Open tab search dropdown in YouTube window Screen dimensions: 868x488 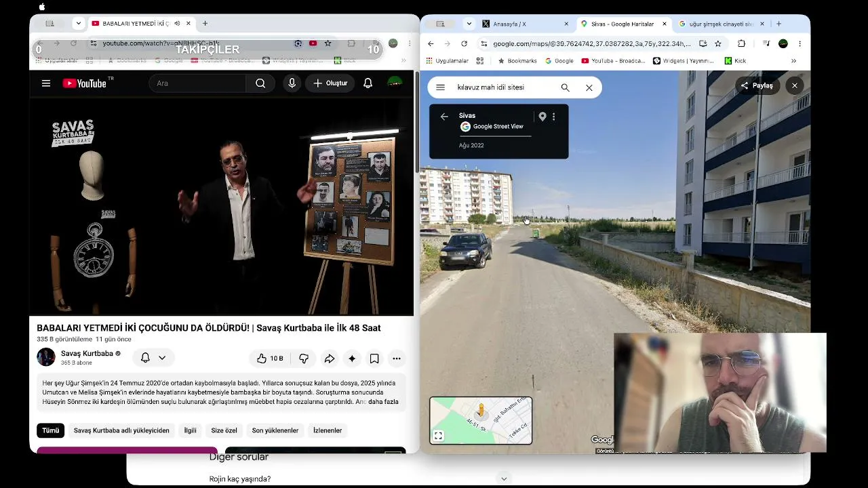79,24
